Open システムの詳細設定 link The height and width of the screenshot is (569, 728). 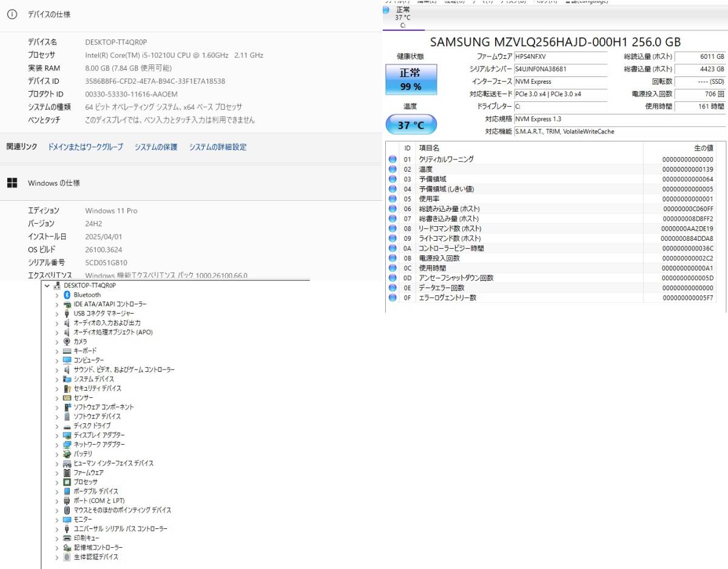point(218,147)
